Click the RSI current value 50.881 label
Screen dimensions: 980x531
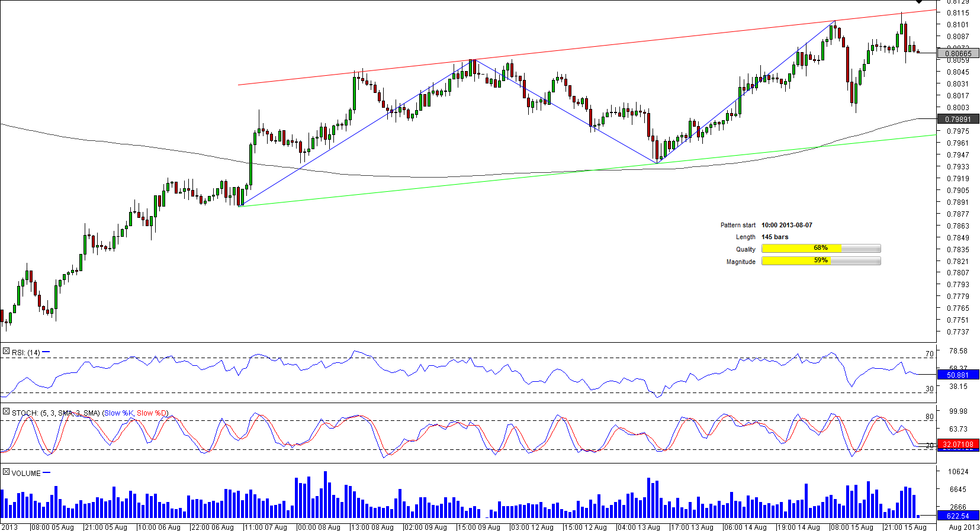pos(957,375)
